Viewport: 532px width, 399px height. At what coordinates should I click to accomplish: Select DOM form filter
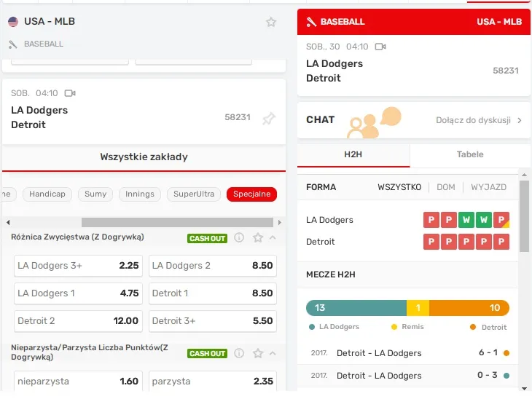(446, 187)
